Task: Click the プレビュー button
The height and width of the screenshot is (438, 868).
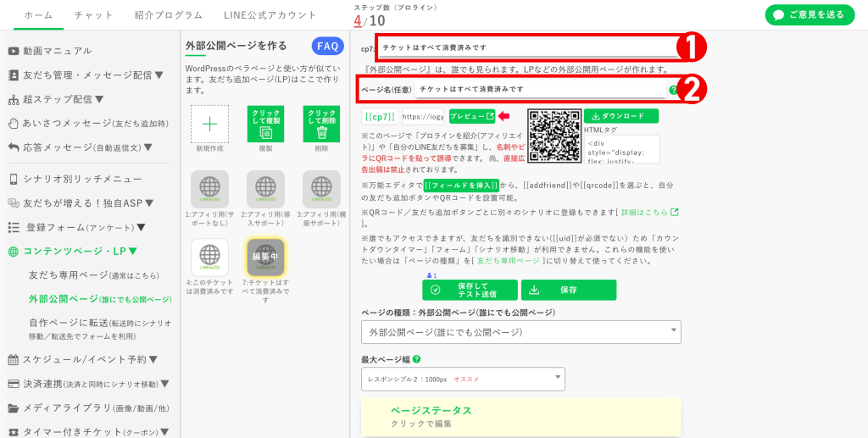Action: pyautogui.click(x=472, y=117)
